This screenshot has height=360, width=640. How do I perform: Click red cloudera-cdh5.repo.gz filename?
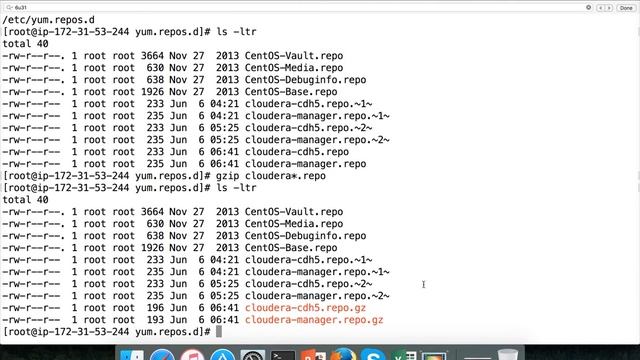pyautogui.click(x=305, y=308)
